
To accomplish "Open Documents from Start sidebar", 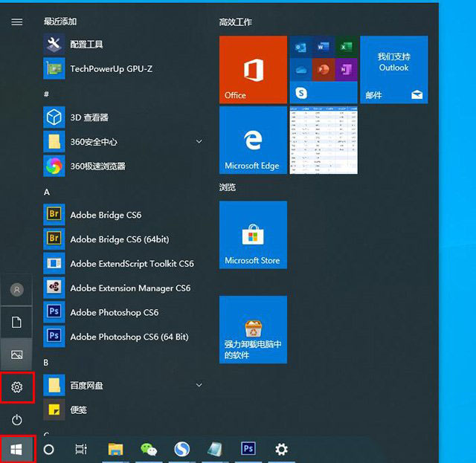I will point(16,323).
